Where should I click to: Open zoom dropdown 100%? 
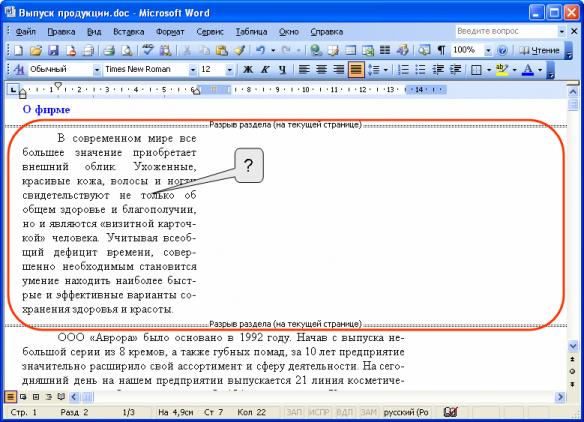pyautogui.click(x=488, y=50)
